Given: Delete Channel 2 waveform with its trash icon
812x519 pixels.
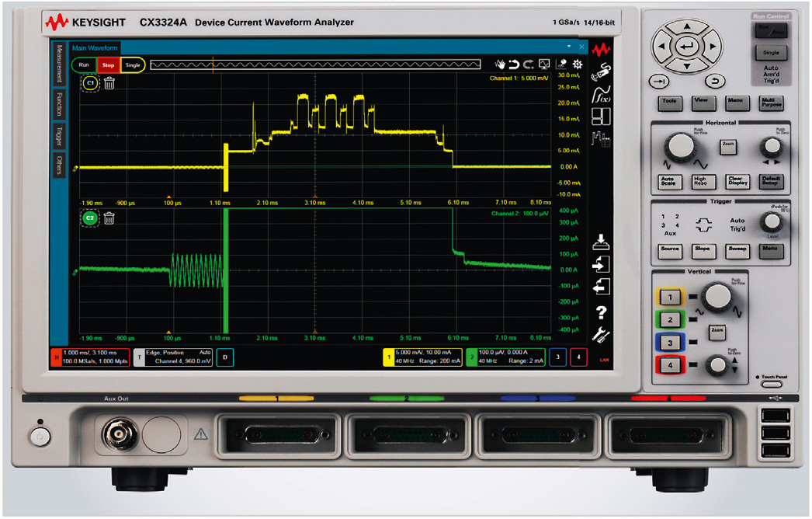Looking at the screenshot, I should 109,218.
